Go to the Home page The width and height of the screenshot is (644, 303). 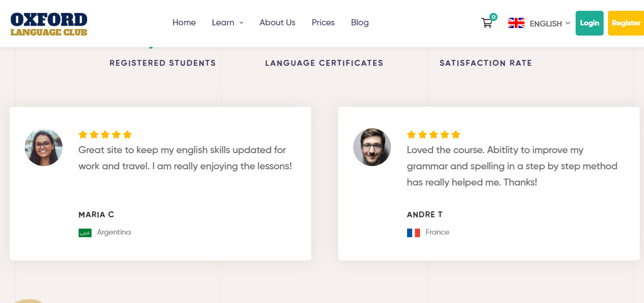(184, 23)
